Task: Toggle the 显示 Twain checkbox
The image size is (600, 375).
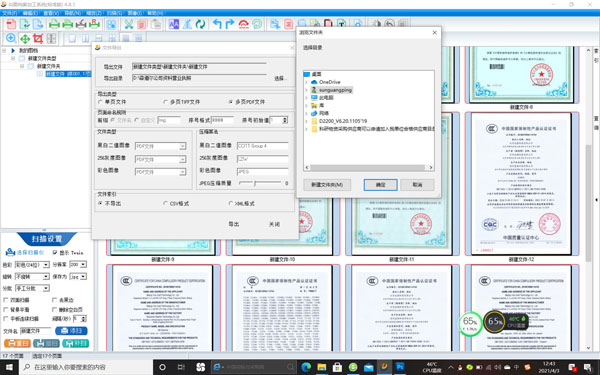Action: (55, 253)
